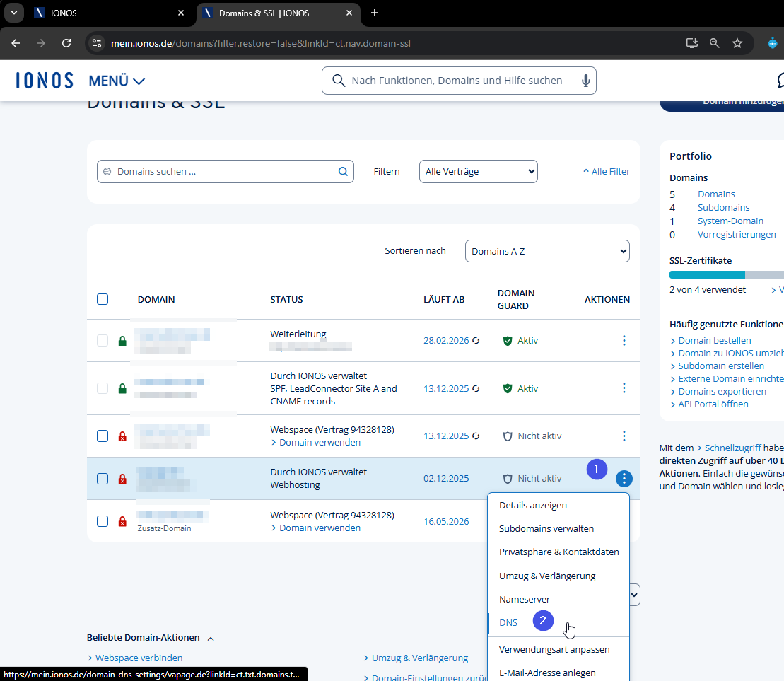Open the tab search dropdown arrow
Image resolution: width=784 pixels, height=681 pixels.
[x=14, y=13]
